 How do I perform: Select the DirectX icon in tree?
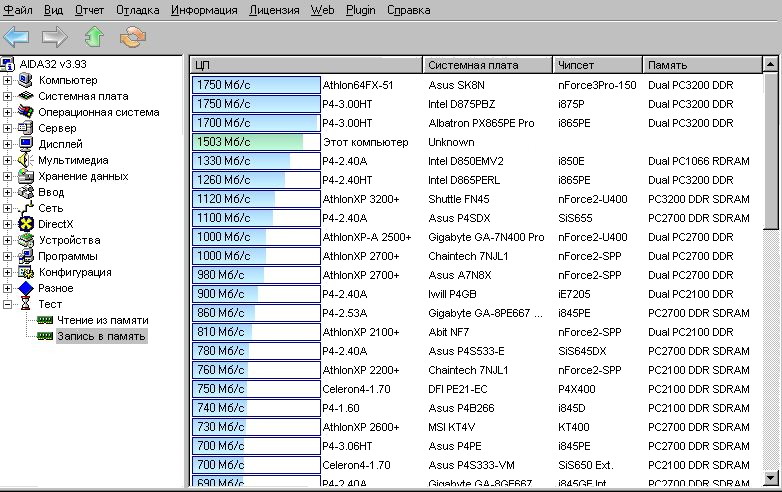pos(27,224)
